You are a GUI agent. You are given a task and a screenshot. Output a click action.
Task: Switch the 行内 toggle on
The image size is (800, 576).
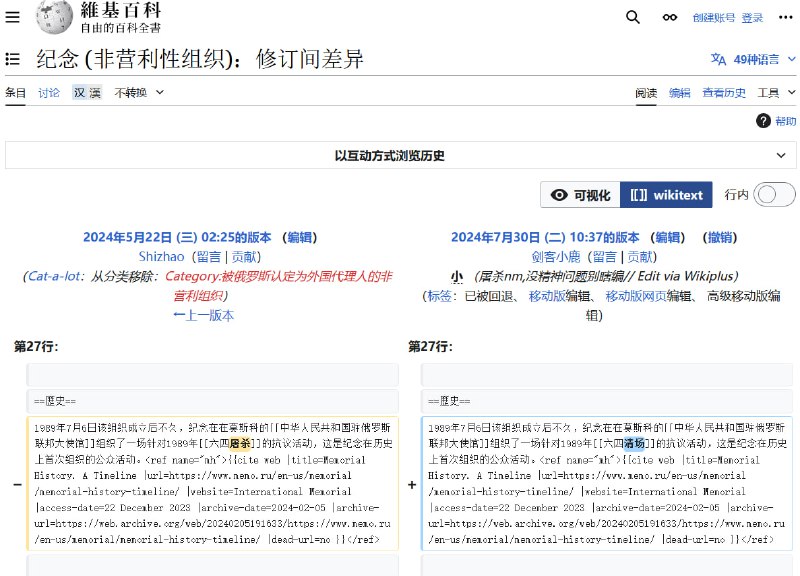coord(772,196)
